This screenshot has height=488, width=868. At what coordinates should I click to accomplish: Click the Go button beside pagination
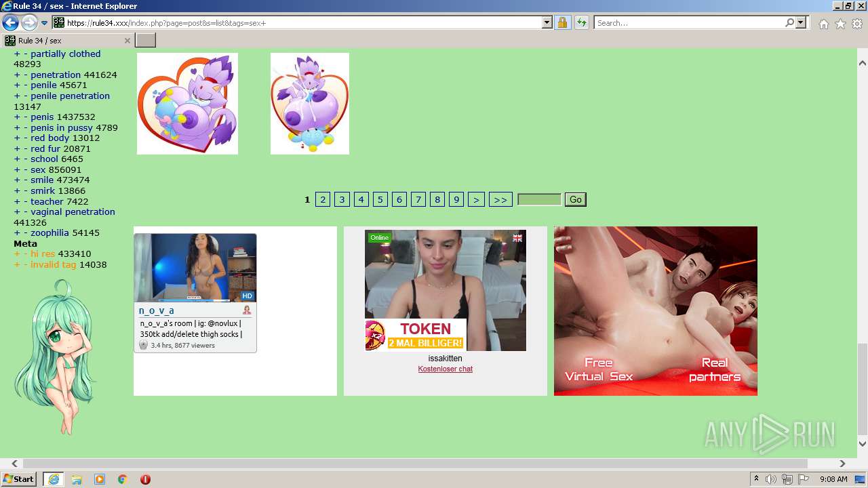point(576,199)
